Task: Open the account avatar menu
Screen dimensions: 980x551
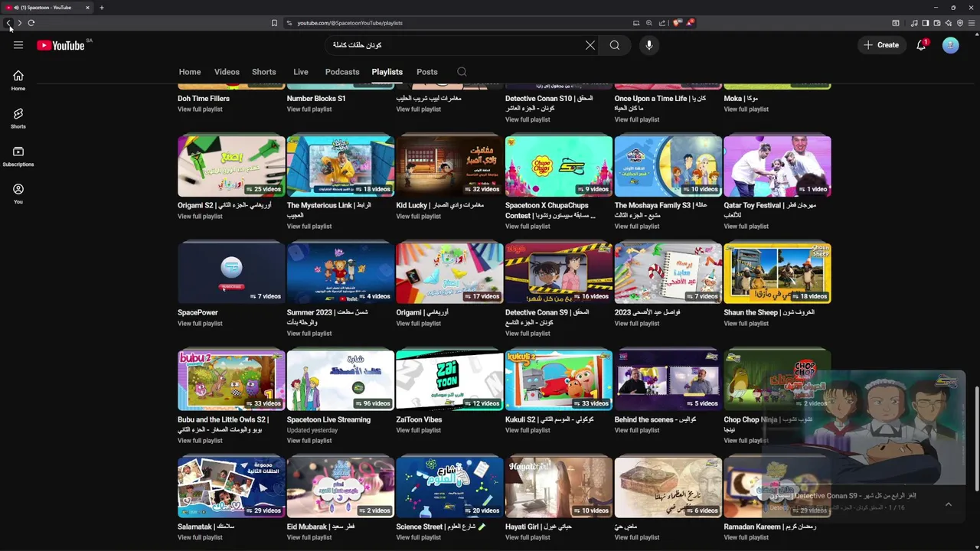Action: tap(951, 45)
